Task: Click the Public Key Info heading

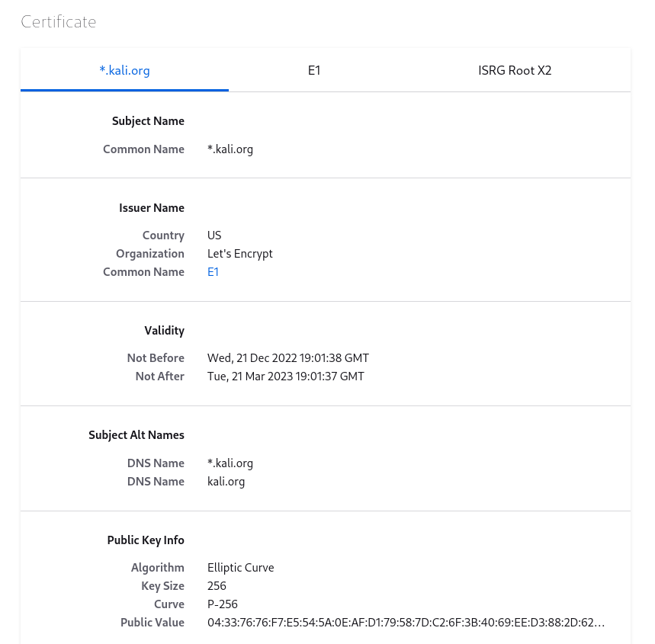Action: click(146, 540)
